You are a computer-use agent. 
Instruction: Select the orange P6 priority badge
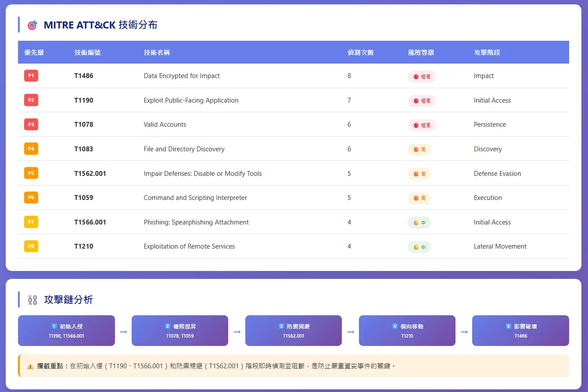[31, 197]
